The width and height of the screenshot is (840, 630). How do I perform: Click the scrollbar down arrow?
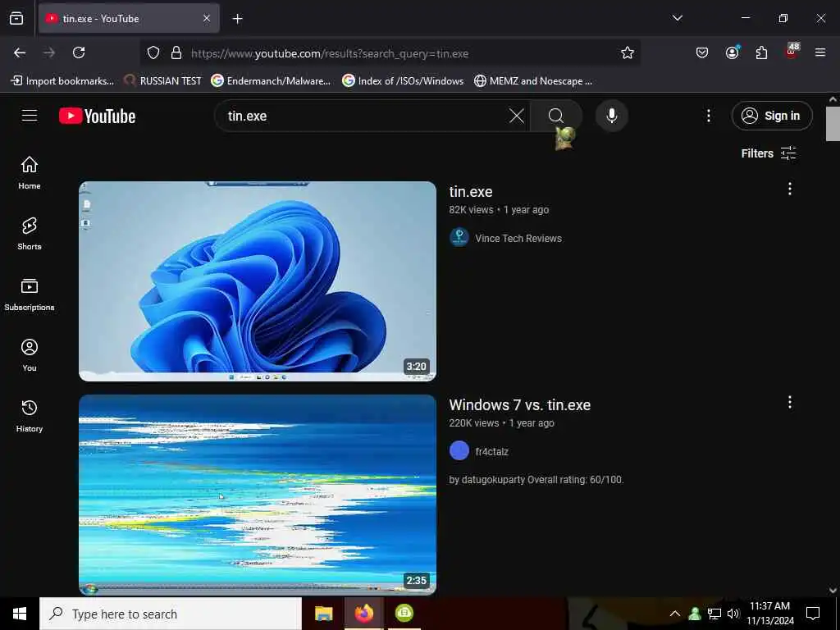[x=833, y=590]
